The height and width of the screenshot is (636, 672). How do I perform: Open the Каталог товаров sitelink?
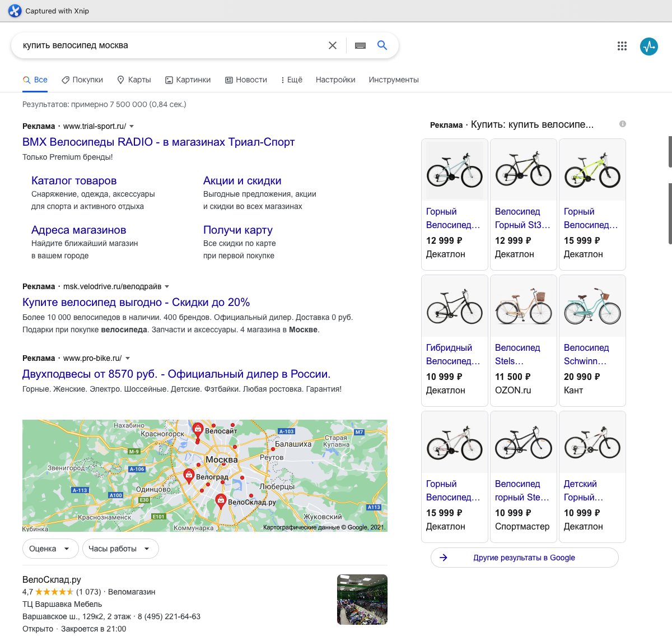(74, 180)
